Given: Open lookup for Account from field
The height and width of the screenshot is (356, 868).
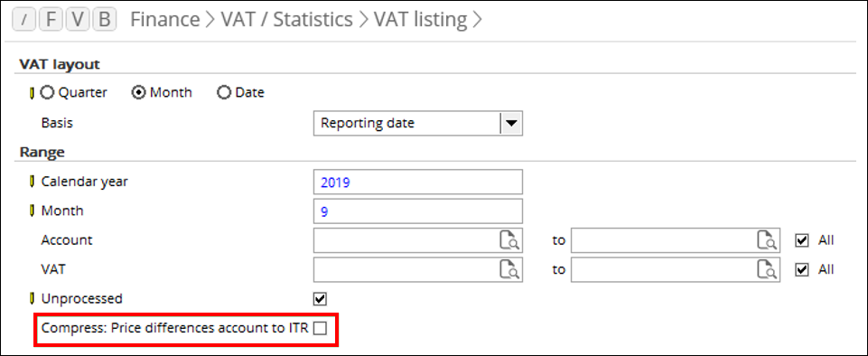Looking at the screenshot, I should tap(509, 240).
